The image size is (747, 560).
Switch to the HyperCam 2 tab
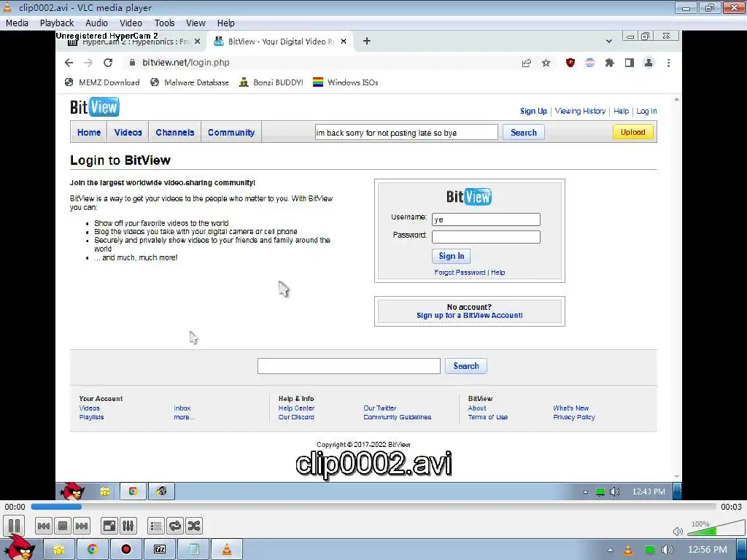[x=133, y=42]
